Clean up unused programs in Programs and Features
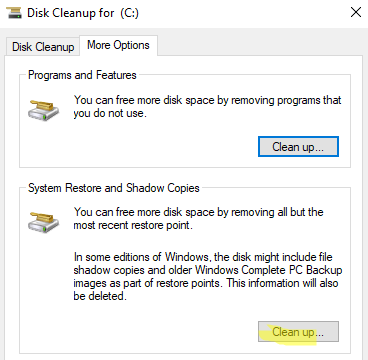 click(x=298, y=147)
